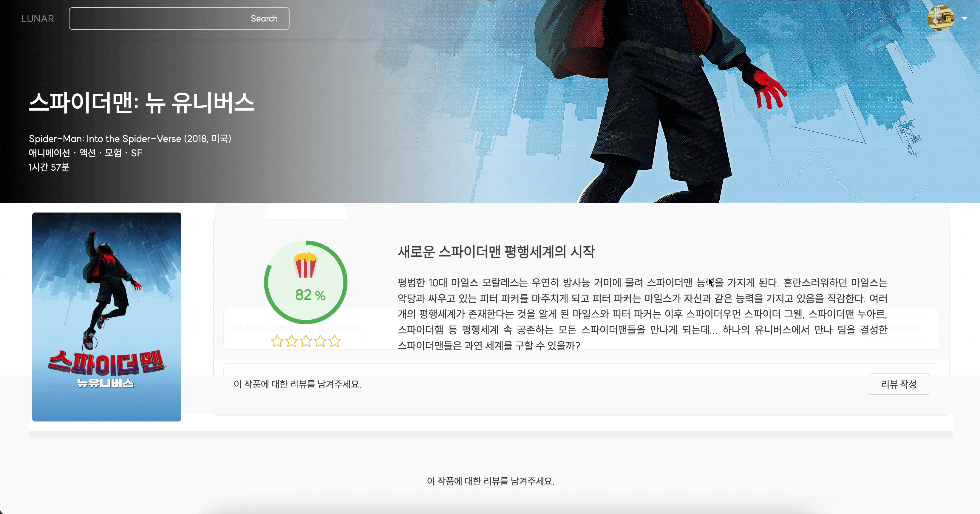Click the 액션 genre label

pos(87,153)
